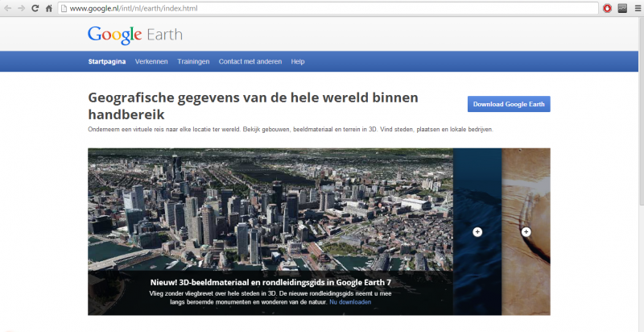Viewport: 644px width, 332px height.
Task: Go to the Trainingen tab
Action: coord(193,61)
